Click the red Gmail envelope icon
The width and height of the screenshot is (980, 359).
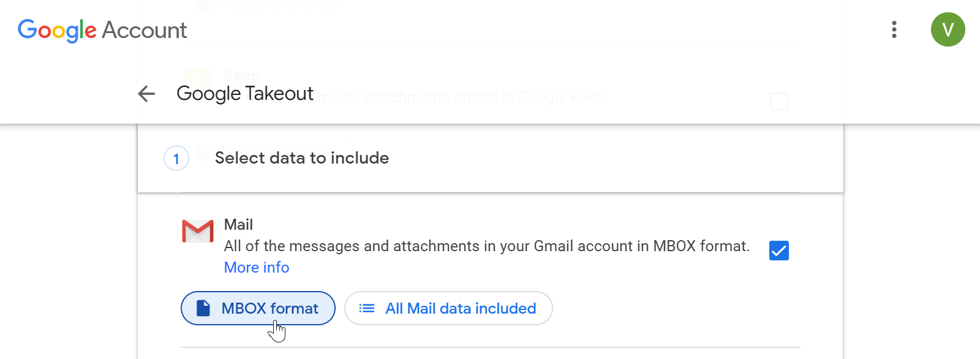198,231
